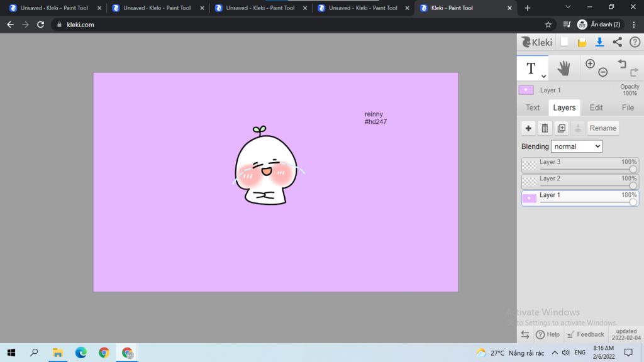Image resolution: width=644 pixels, height=362 pixels.
Task: Open the Windows Start menu
Action: [11, 353]
